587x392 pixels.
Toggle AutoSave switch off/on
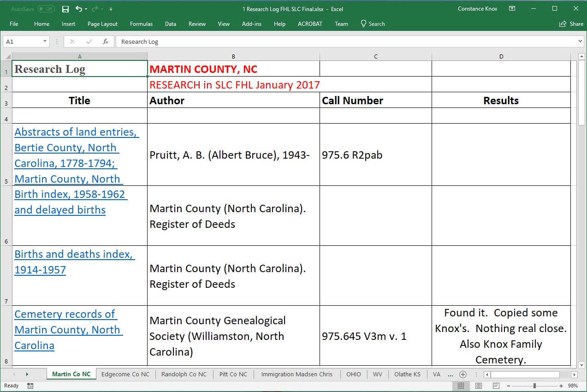[46, 9]
